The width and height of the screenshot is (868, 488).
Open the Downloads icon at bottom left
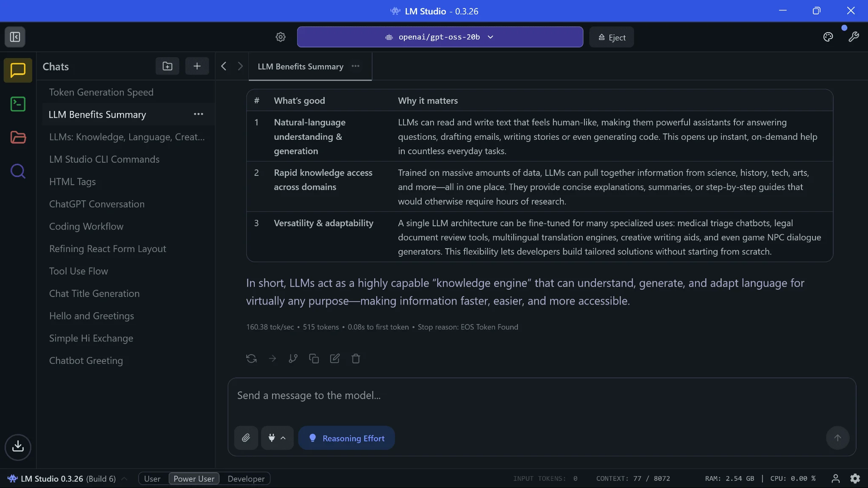coord(18,446)
